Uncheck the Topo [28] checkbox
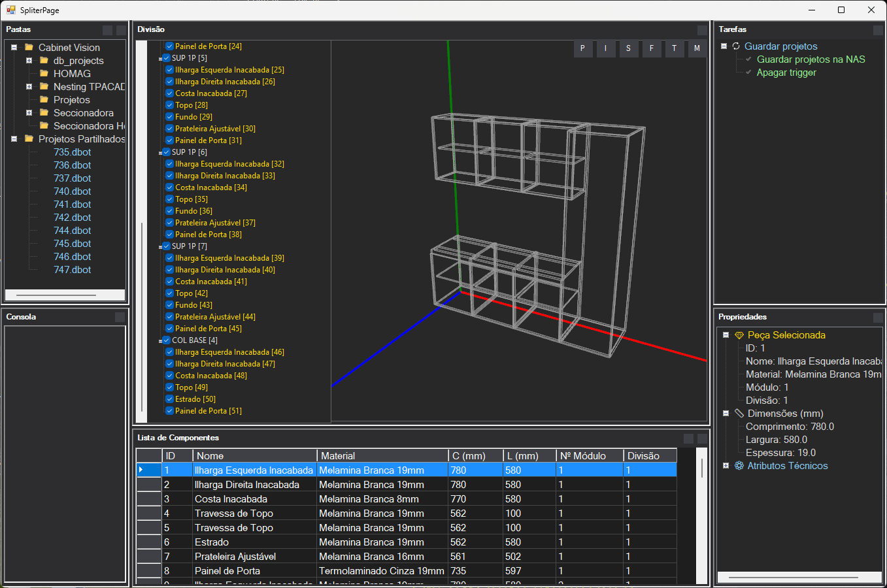This screenshot has width=887, height=588. 169,105
